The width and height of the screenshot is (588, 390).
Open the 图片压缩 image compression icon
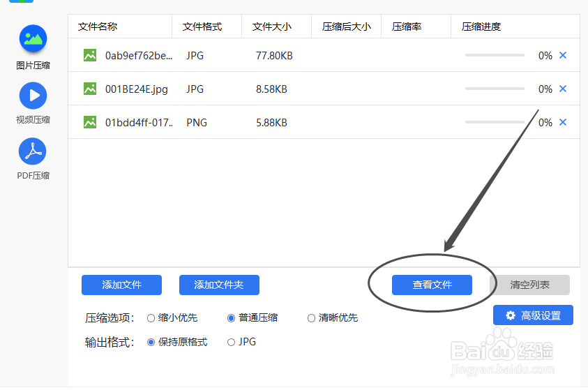(33, 38)
